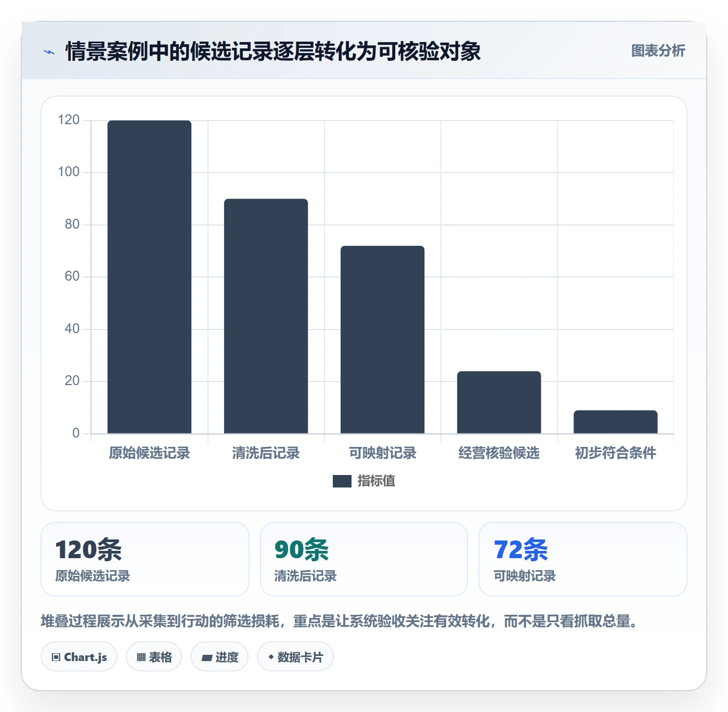This screenshot has width=728, height=712.
Task: Click the 指标值 legend text
Action: coord(376,481)
